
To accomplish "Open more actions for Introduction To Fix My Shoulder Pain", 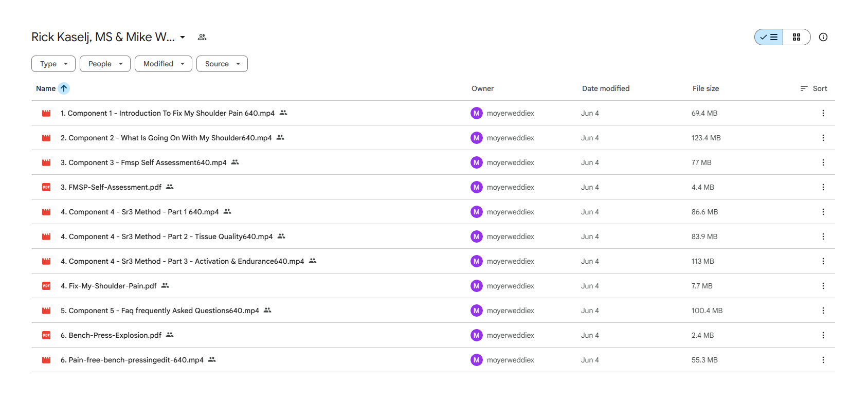I will [x=823, y=113].
